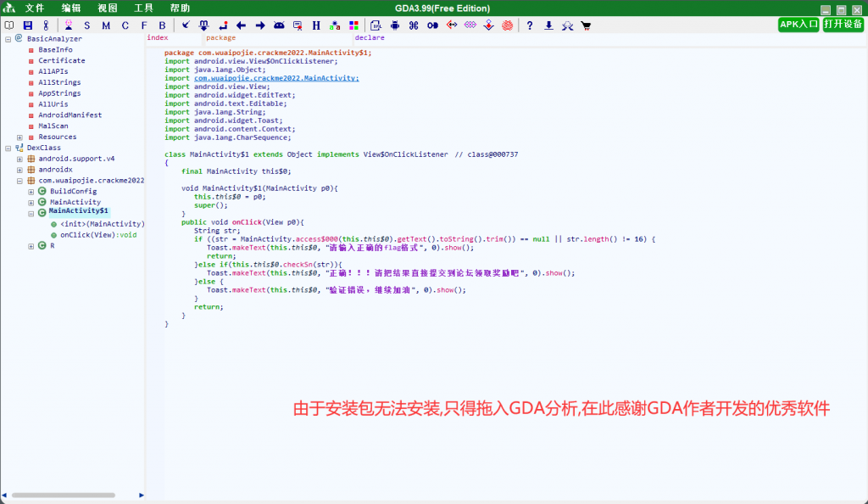This screenshot has width=868, height=504.
Task: Click the declare column header
Action: point(370,37)
